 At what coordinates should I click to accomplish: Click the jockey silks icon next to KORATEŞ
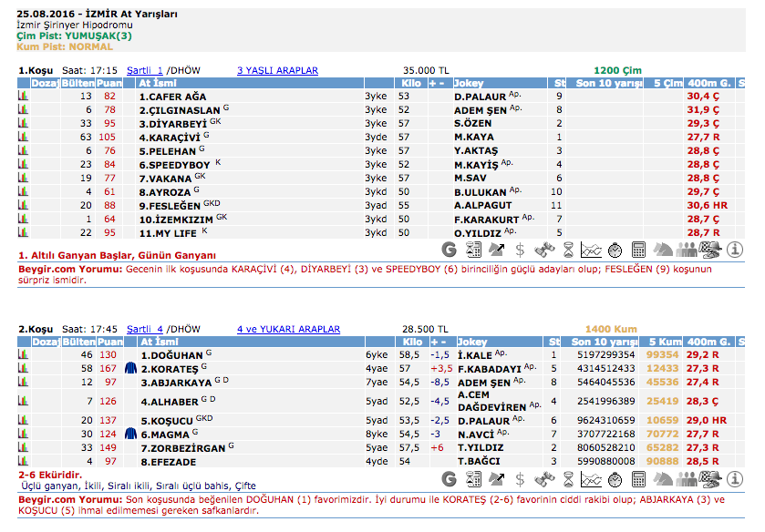pyautogui.click(x=129, y=368)
